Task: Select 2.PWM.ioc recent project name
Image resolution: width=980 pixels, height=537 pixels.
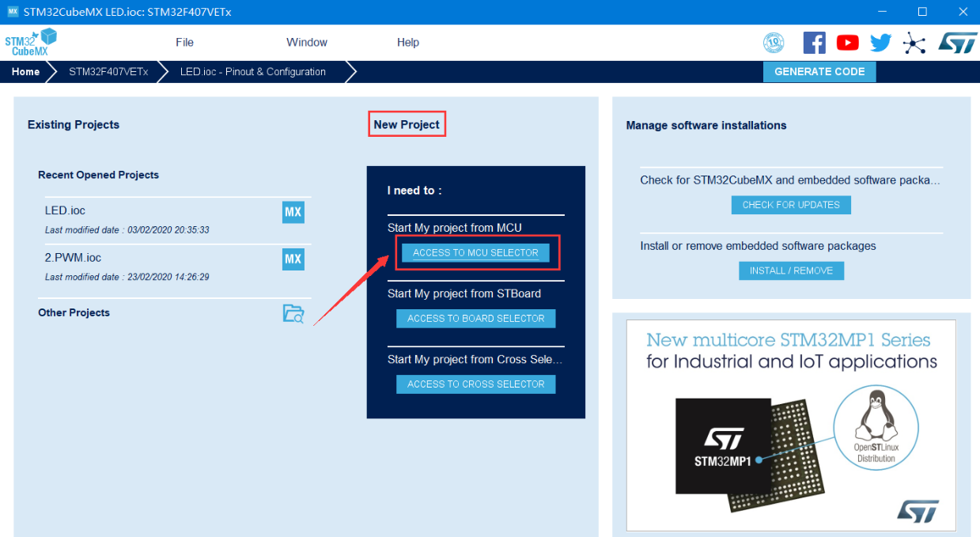Action: pyautogui.click(x=73, y=258)
